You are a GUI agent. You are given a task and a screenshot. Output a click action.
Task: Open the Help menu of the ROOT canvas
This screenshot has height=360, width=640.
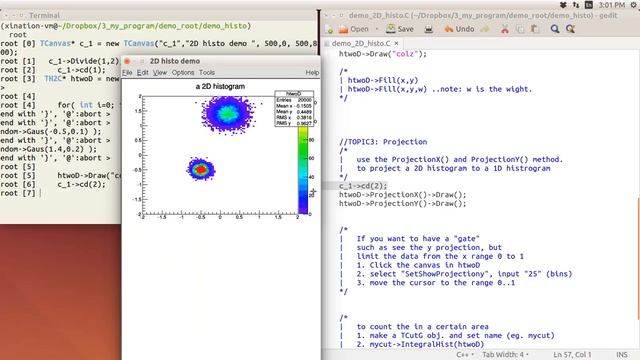312,73
